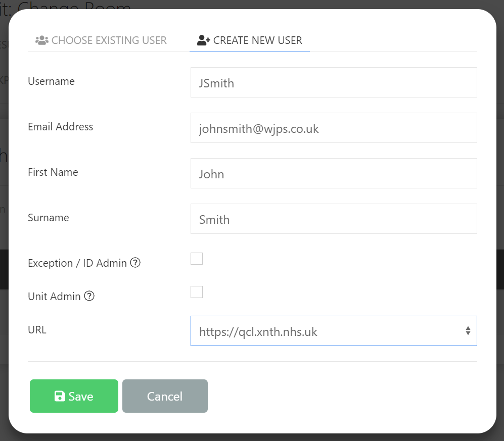Select the Surname text box
504x441 pixels.
point(334,219)
